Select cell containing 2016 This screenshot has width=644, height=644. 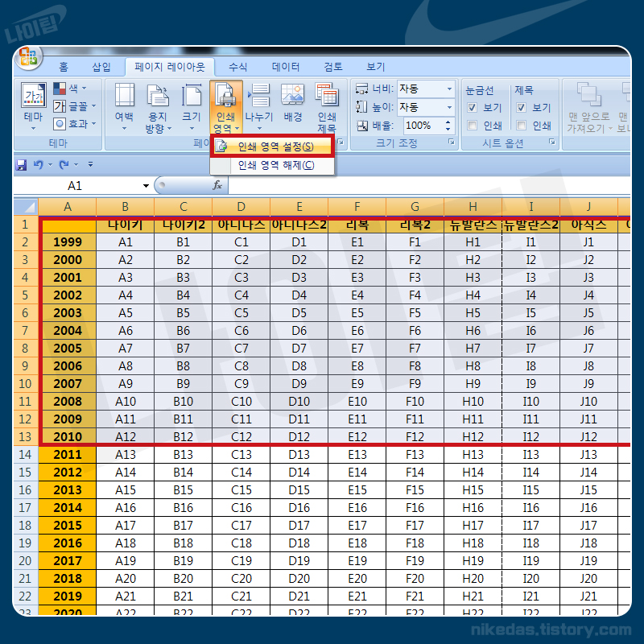pos(68,543)
